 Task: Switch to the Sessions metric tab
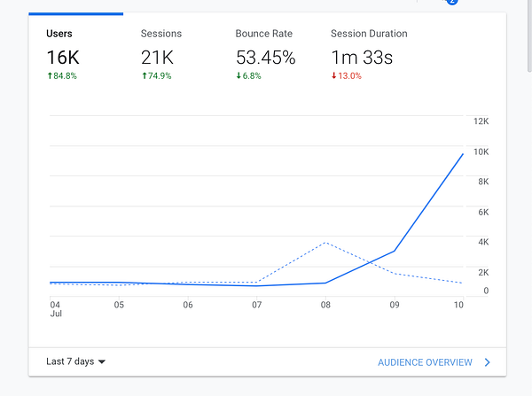pos(161,54)
